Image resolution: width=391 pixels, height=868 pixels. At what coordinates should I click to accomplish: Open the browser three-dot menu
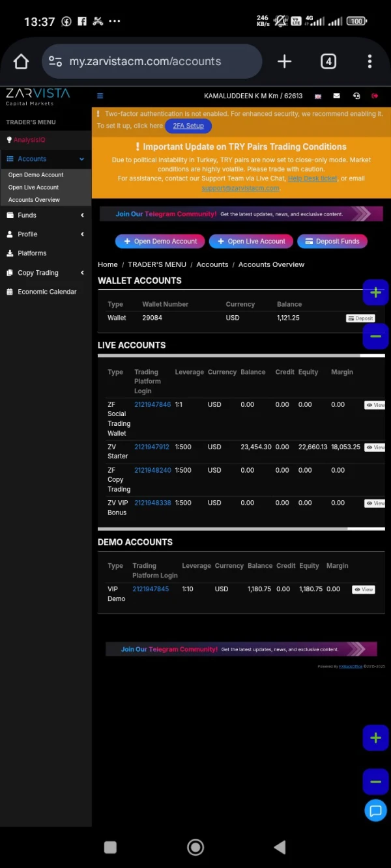[x=369, y=61]
